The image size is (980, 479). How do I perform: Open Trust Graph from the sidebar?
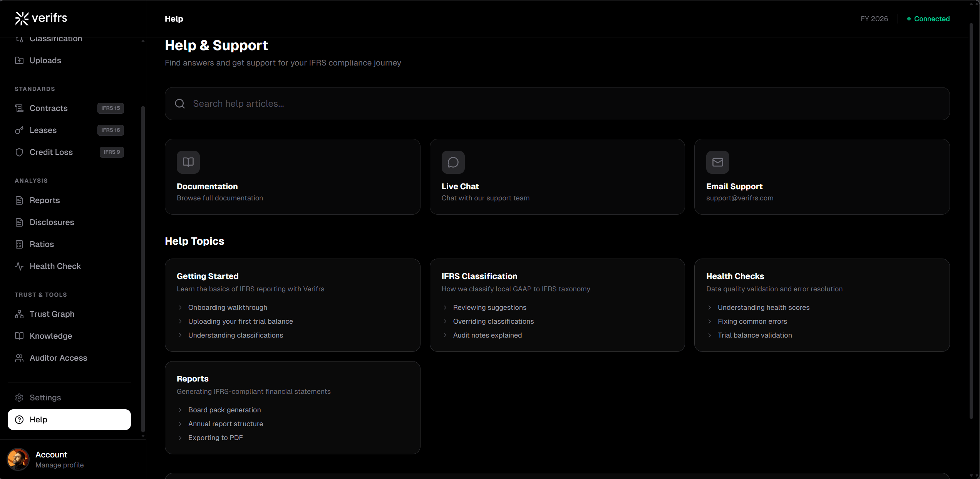pos(52,314)
